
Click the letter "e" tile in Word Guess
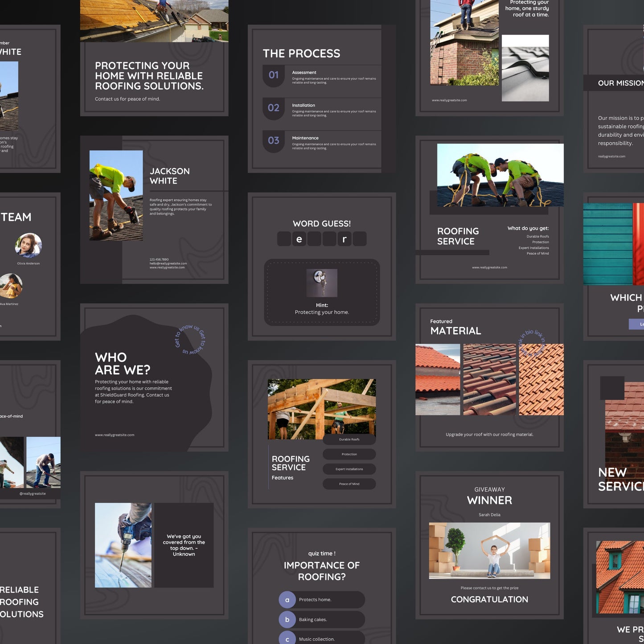coord(299,239)
